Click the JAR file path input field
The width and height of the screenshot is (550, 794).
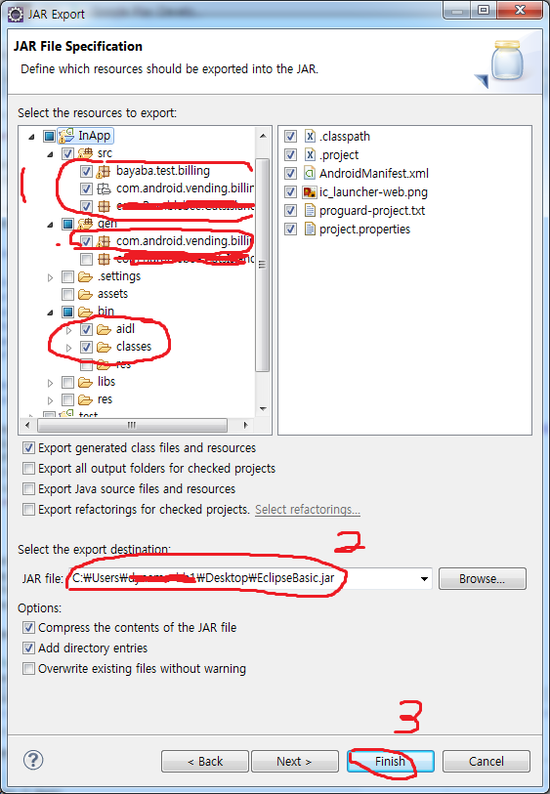(x=250, y=578)
